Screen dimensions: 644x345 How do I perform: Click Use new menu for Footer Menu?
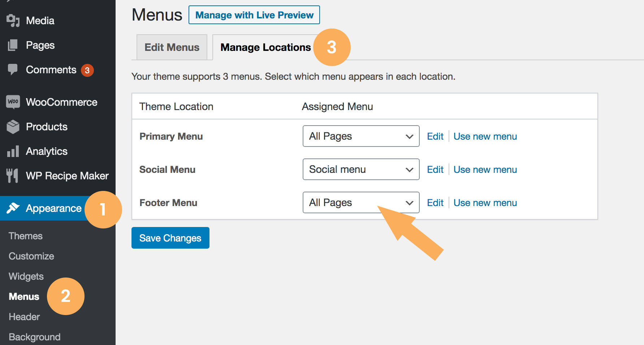point(485,202)
